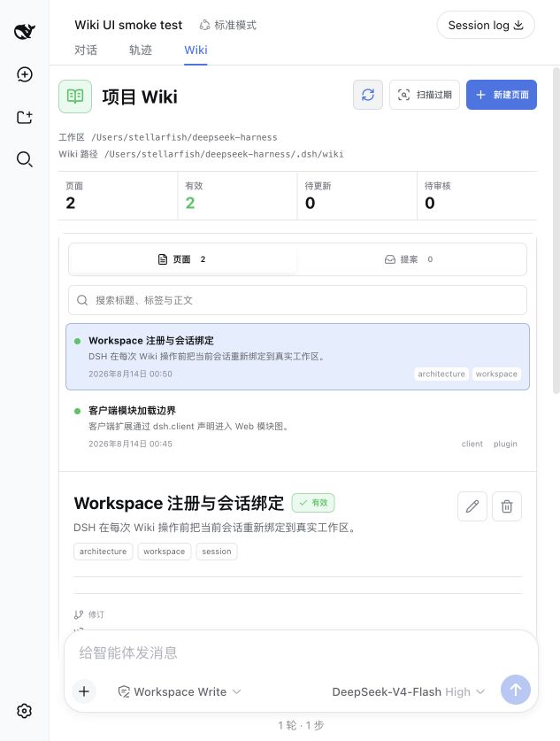The width and height of the screenshot is (560, 741).
Task: Open the sidebar search icon
Action: [25, 159]
